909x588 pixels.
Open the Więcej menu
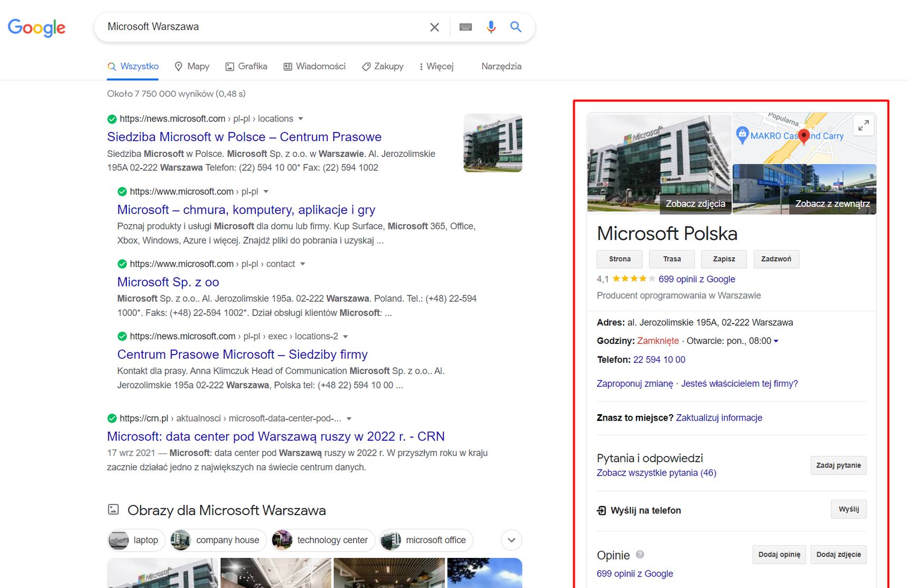[x=436, y=67]
